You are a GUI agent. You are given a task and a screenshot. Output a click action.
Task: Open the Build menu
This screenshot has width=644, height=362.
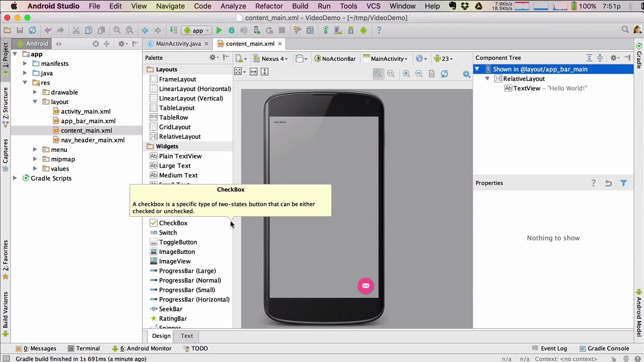pyautogui.click(x=300, y=6)
